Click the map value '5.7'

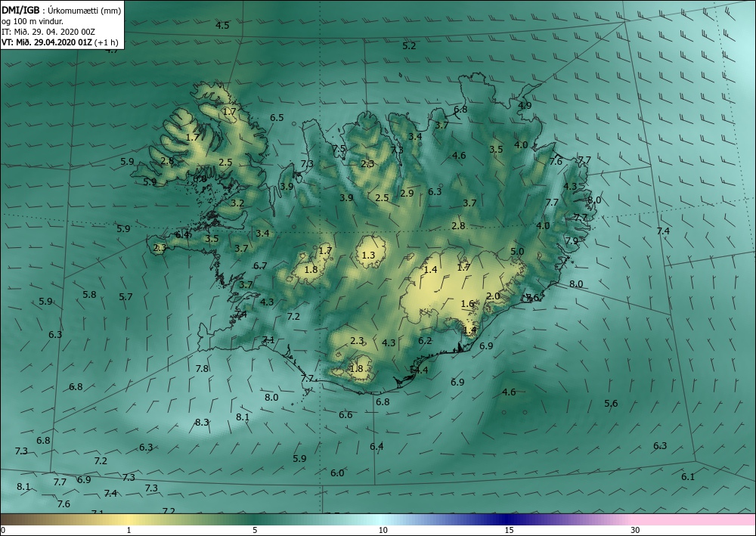[x=125, y=297]
